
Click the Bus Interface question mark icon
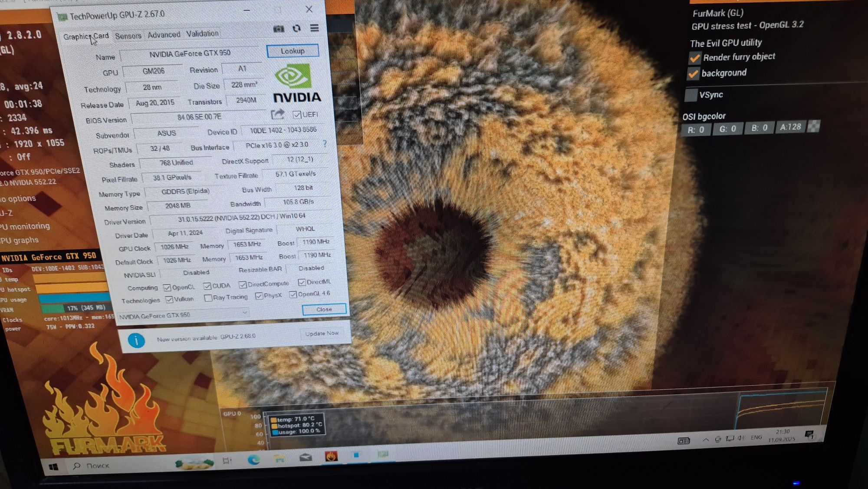pos(325,143)
